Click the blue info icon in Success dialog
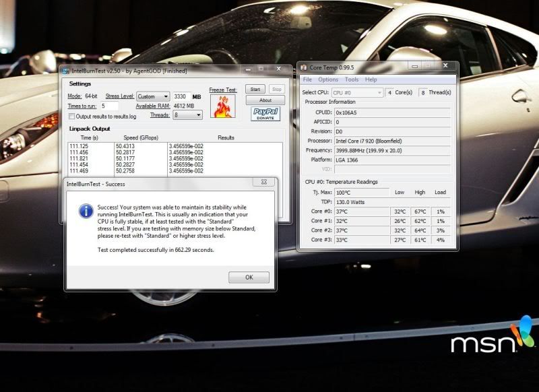This screenshot has width=539, height=392. 86,211
